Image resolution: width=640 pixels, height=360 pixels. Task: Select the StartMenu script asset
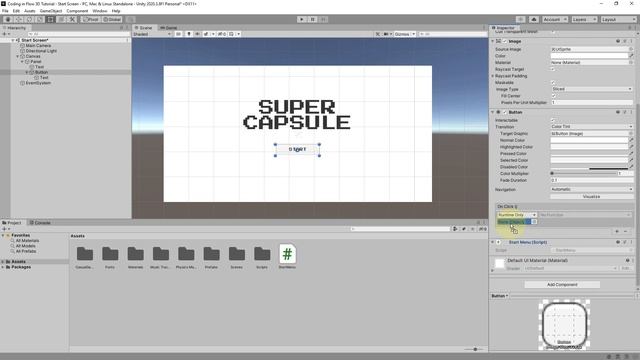point(287,257)
